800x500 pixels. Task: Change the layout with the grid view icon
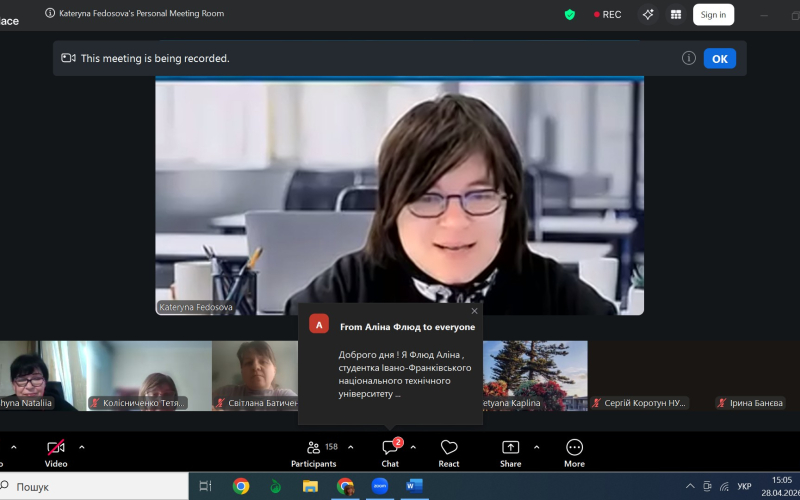(676, 15)
